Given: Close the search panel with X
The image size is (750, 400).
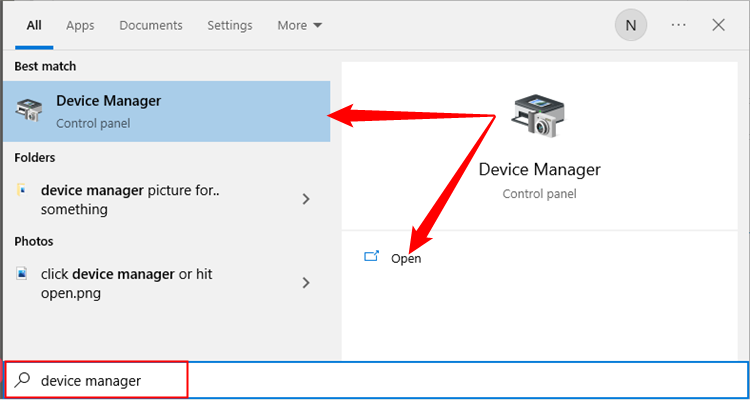Looking at the screenshot, I should click(x=718, y=25).
